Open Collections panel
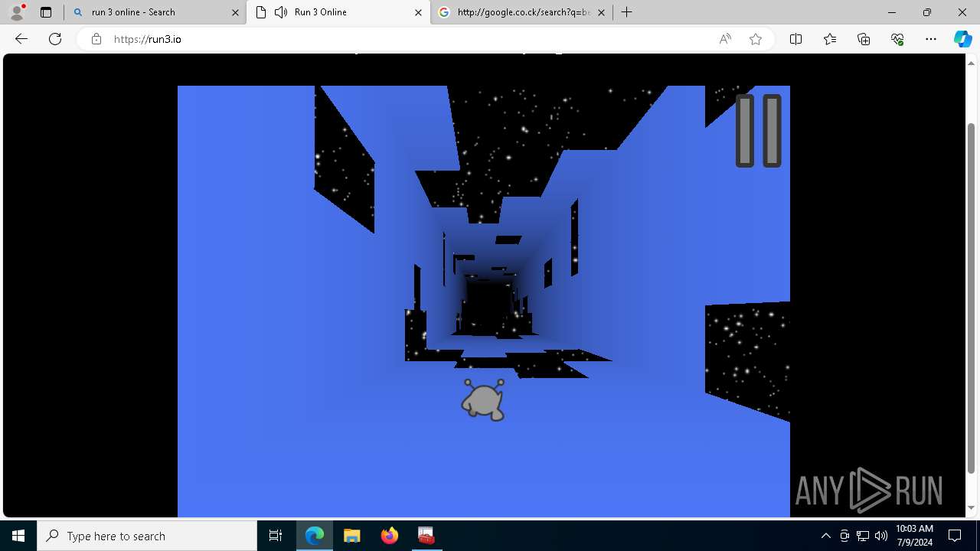Screen dimensions: 980x551 [864, 39]
